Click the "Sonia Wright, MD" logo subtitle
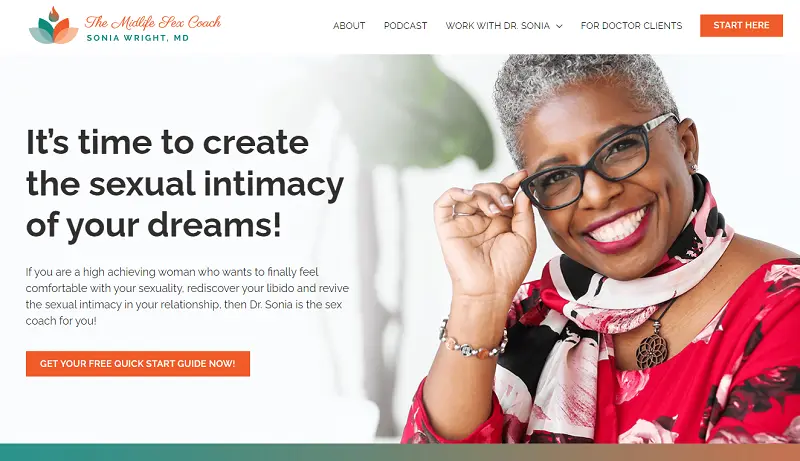The height and width of the screenshot is (461, 800). (138, 38)
